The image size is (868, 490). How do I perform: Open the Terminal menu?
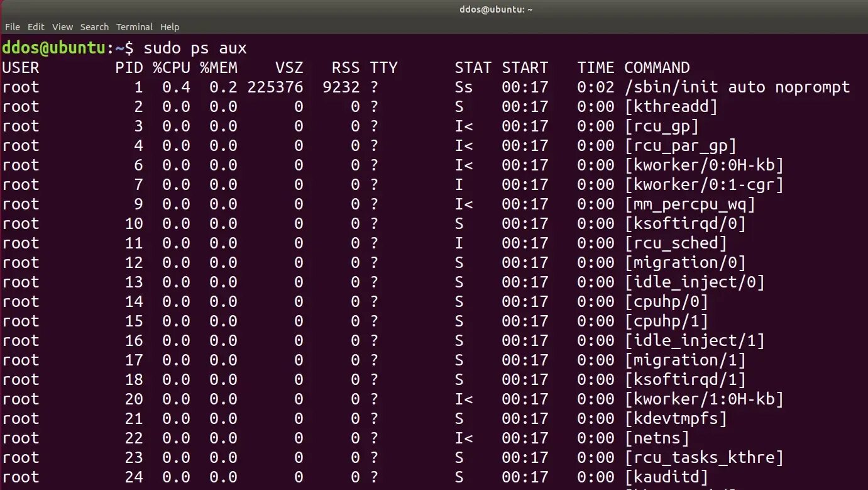click(135, 27)
